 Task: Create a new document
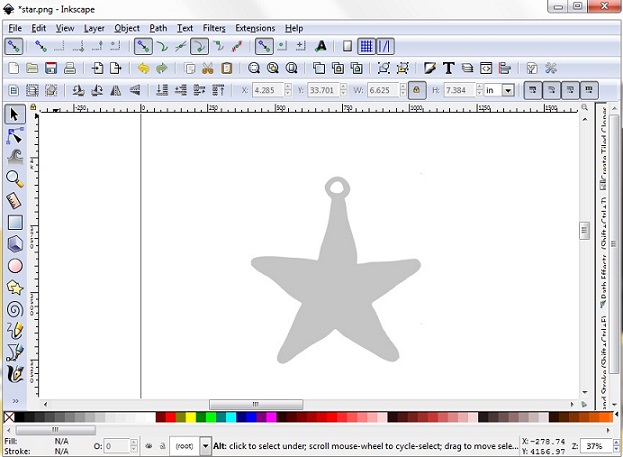tap(14, 68)
